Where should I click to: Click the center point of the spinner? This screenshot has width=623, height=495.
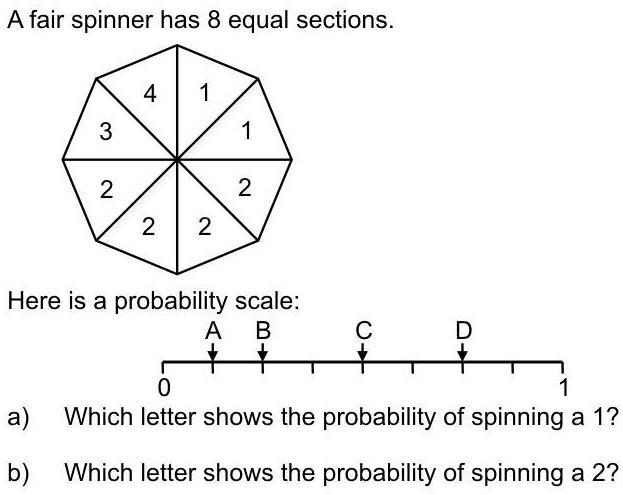tap(178, 159)
